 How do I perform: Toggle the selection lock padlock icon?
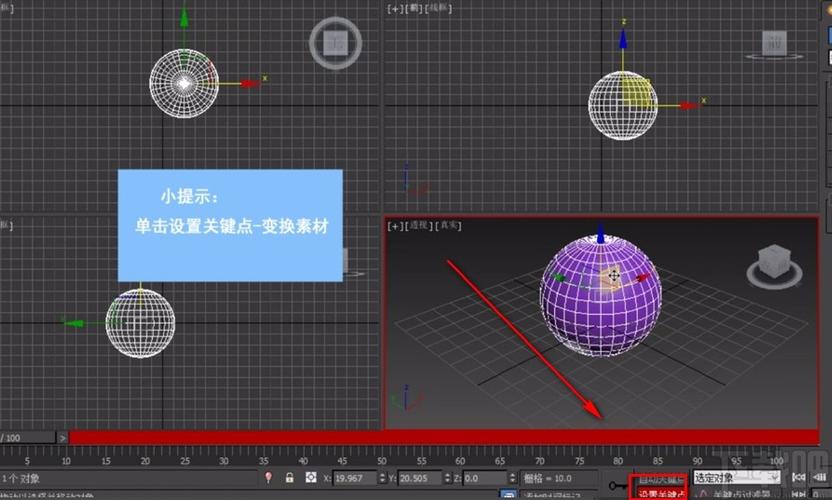click(x=289, y=478)
